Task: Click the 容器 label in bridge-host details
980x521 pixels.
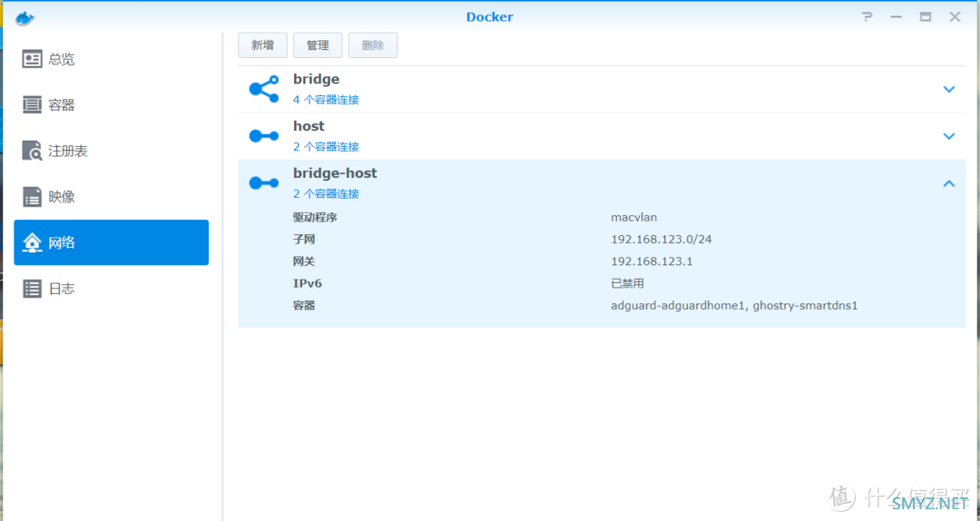Action: 304,306
